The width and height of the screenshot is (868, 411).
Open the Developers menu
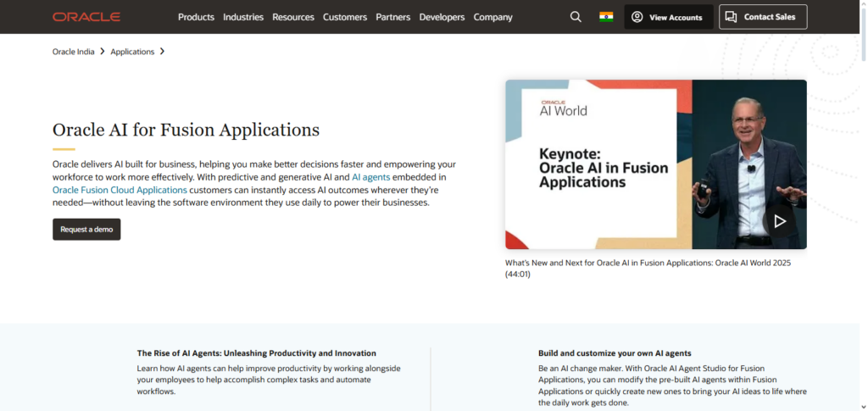tap(442, 17)
